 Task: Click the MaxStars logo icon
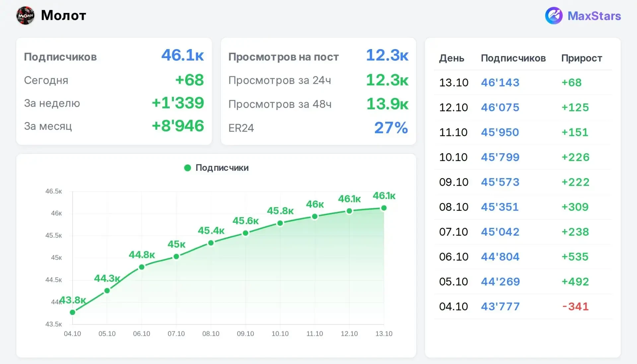pos(554,16)
